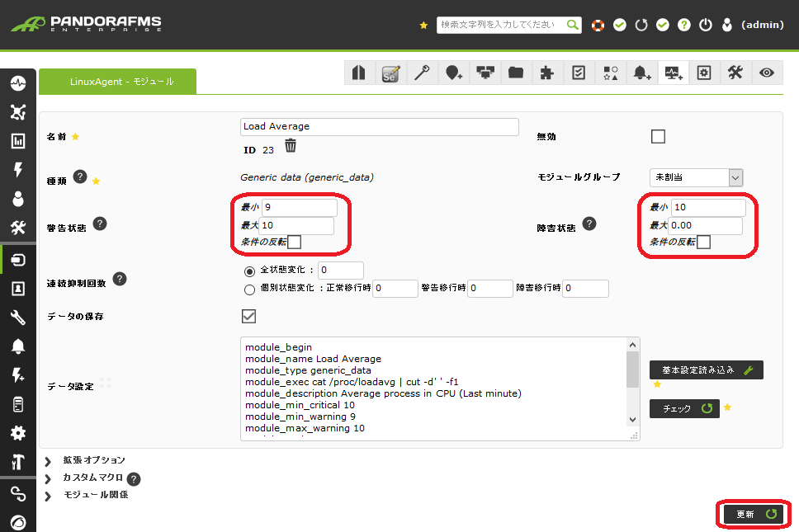Image resolution: width=799 pixels, height=532 pixels.
Task: Open the gear setup icon in the sidebar
Action: (x=18, y=433)
